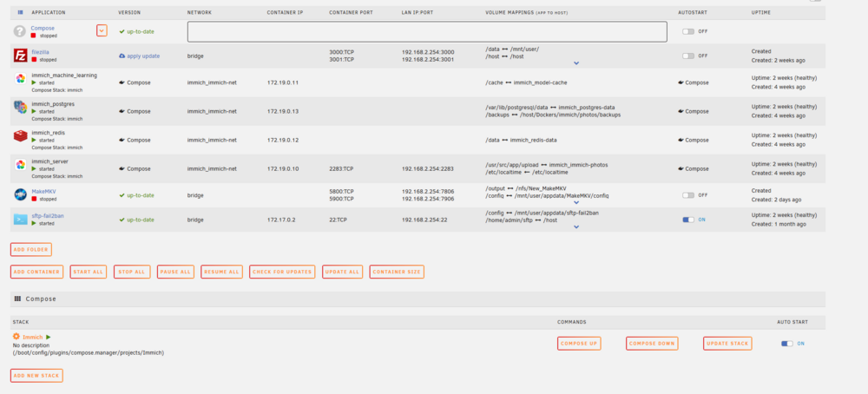This screenshot has width=868, height=394.
Task: Click the immich_model-cache volume mapping text
Action: (540, 82)
